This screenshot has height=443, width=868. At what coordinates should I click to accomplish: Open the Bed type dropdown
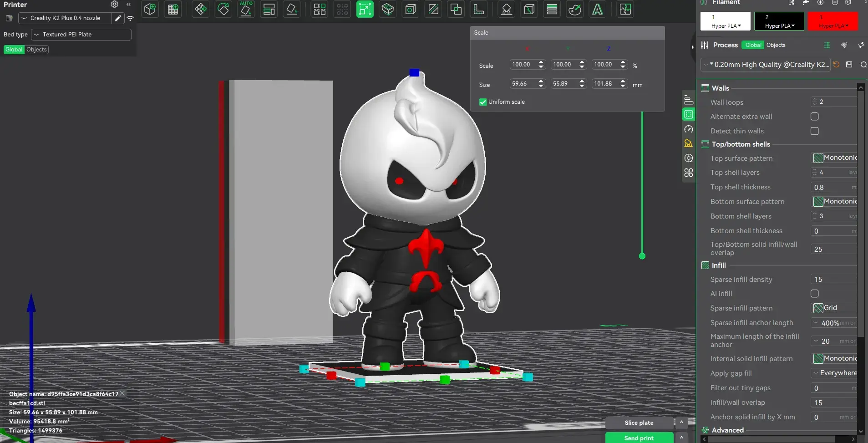[x=81, y=35]
